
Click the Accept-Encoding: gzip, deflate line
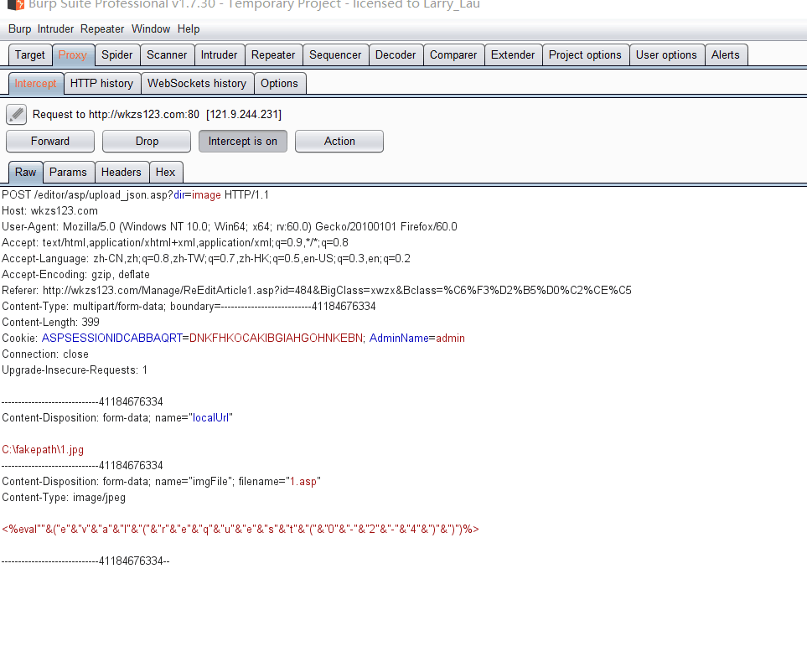(75, 275)
